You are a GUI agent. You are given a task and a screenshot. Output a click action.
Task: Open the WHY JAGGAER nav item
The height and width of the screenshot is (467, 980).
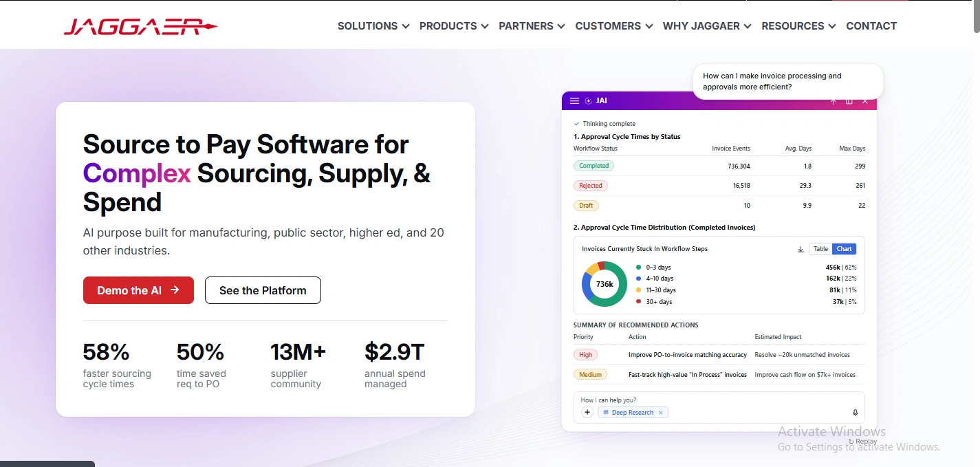701,26
